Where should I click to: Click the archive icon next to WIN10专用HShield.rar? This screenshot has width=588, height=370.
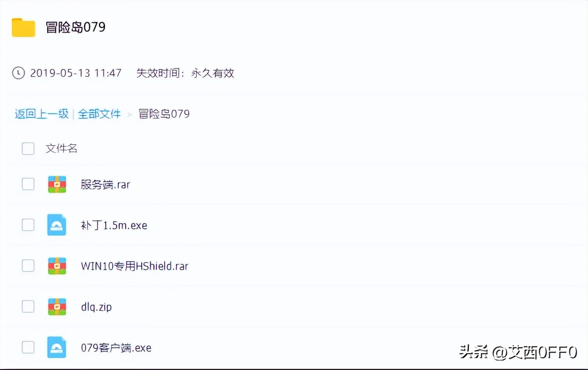[56, 266]
